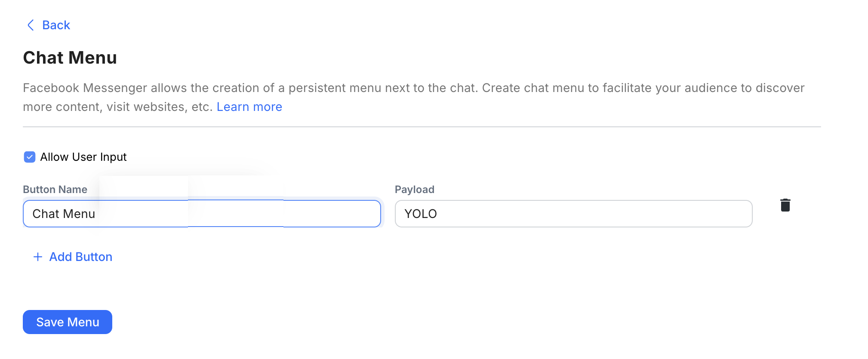
Task: Open the Learn more link
Action: [x=249, y=107]
